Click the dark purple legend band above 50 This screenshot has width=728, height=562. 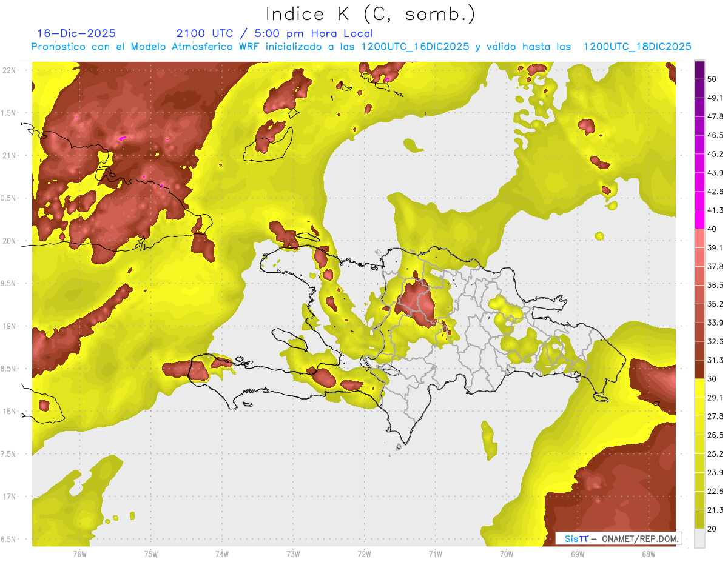coord(699,69)
